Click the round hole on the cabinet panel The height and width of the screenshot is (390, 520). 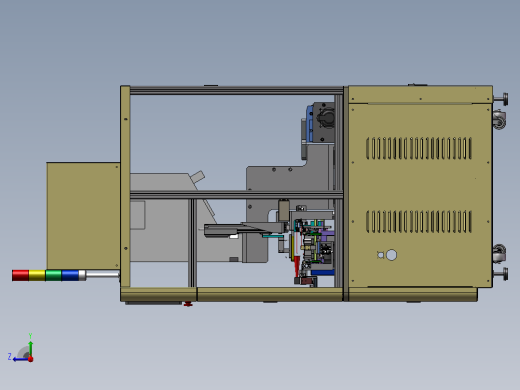coord(391,255)
